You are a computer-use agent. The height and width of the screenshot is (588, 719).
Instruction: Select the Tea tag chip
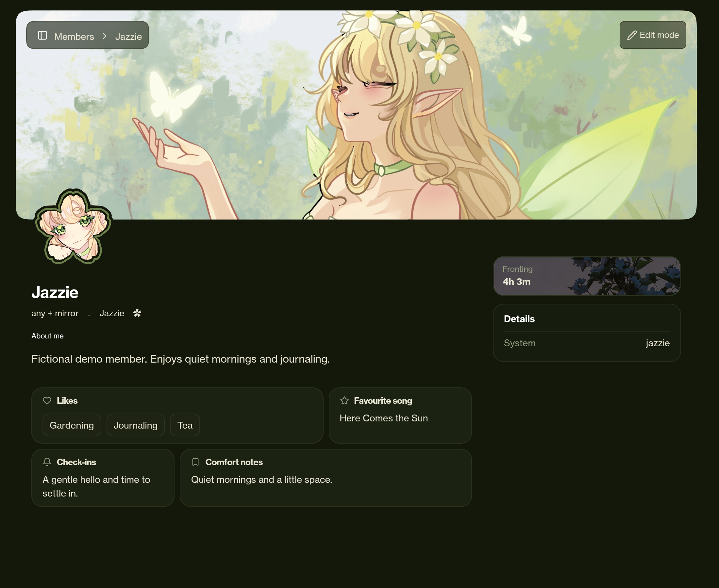(185, 425)
